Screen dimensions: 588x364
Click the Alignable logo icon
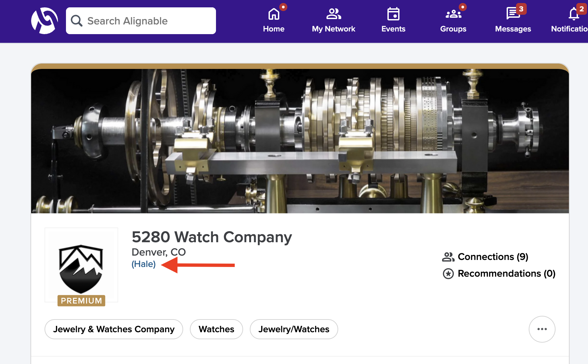pos(45,21)
